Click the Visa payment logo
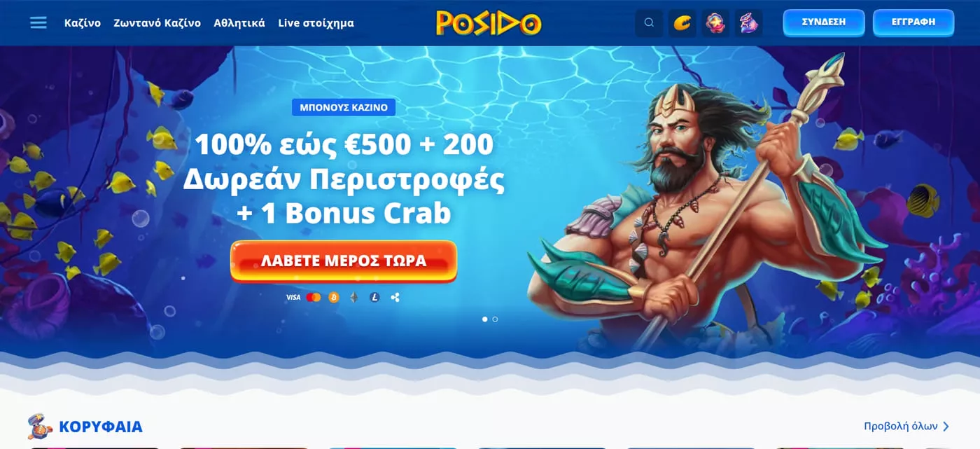980x449 pixels. pyautogui.click(x=293, y=298)
